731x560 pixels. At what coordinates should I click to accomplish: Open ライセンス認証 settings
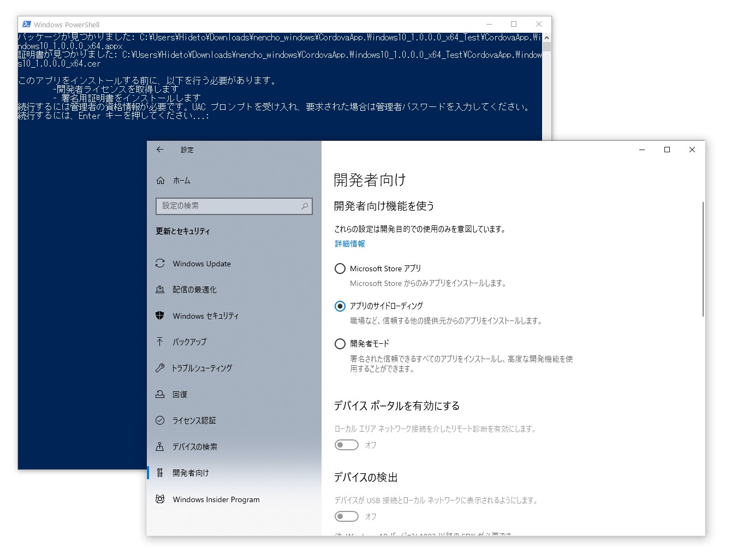coord(194,420)
